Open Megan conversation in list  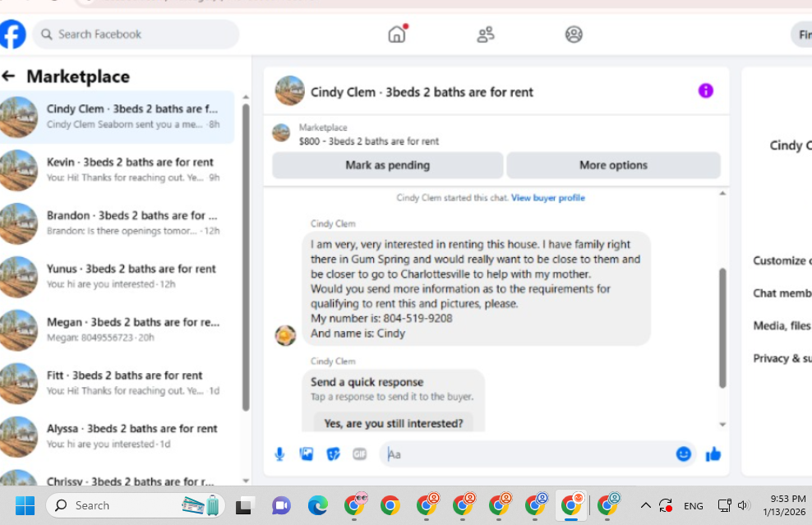(117, 329)
